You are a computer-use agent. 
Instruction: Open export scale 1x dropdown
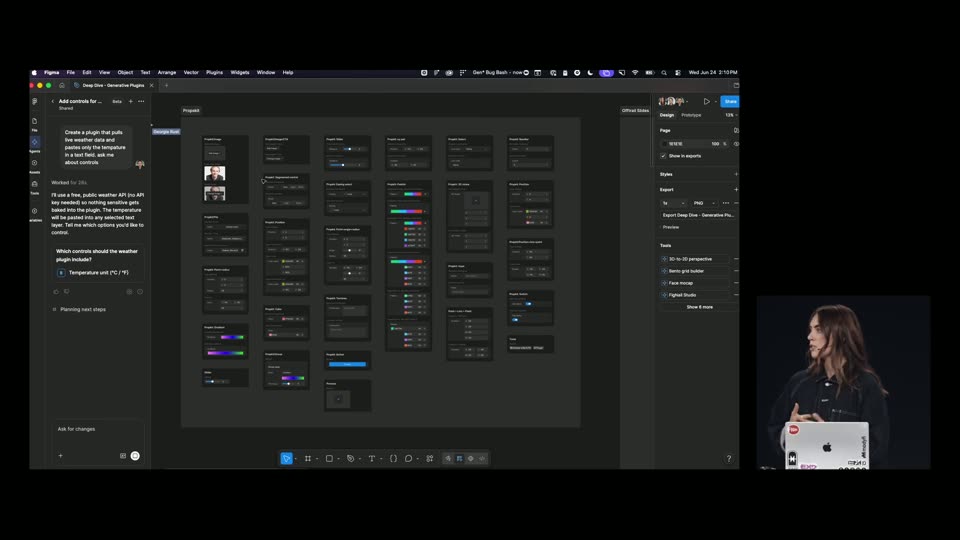pyautogui.click(x=673, y=203)
